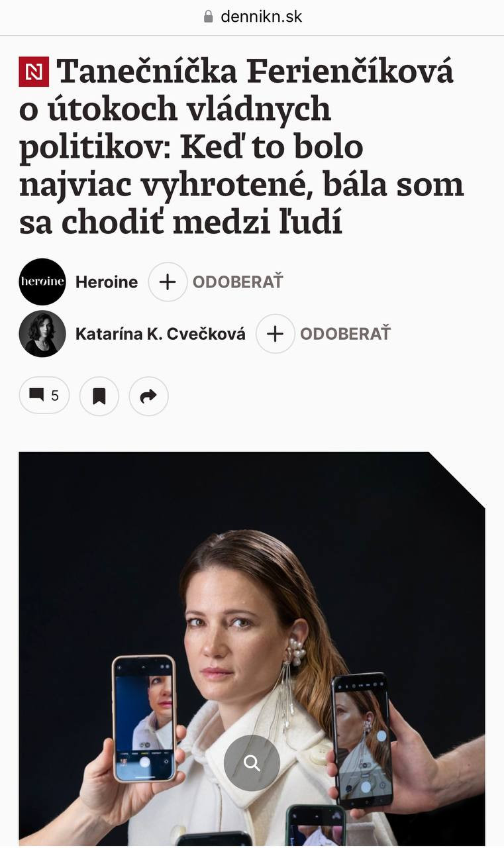The height and width of the screenshot is (848, 504).
Task: Open the comments speech bubble showing 5
Action: coord(44,396)
